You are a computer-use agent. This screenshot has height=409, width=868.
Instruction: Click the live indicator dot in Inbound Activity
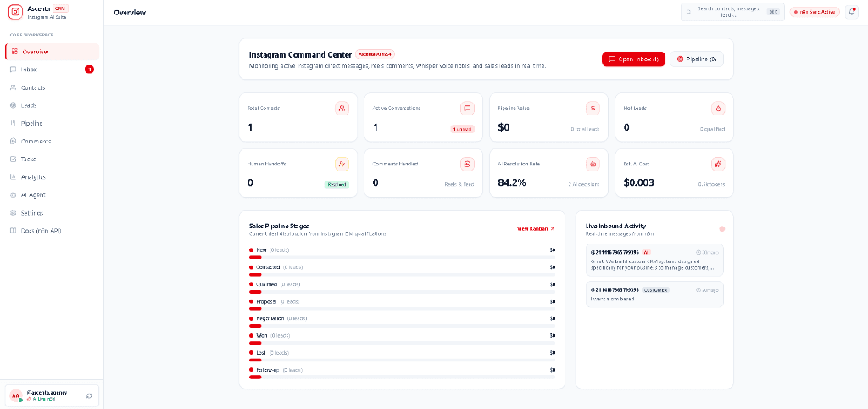(722, 229)
